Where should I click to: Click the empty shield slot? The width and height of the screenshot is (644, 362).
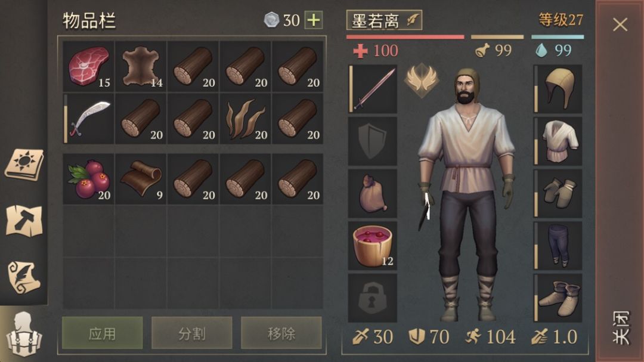click(x=373, y=141)
